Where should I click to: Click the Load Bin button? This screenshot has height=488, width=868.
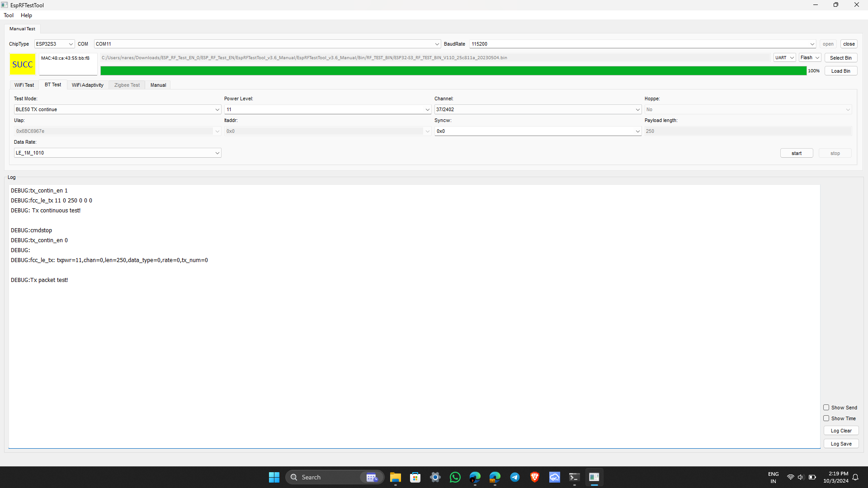point(841,71)
